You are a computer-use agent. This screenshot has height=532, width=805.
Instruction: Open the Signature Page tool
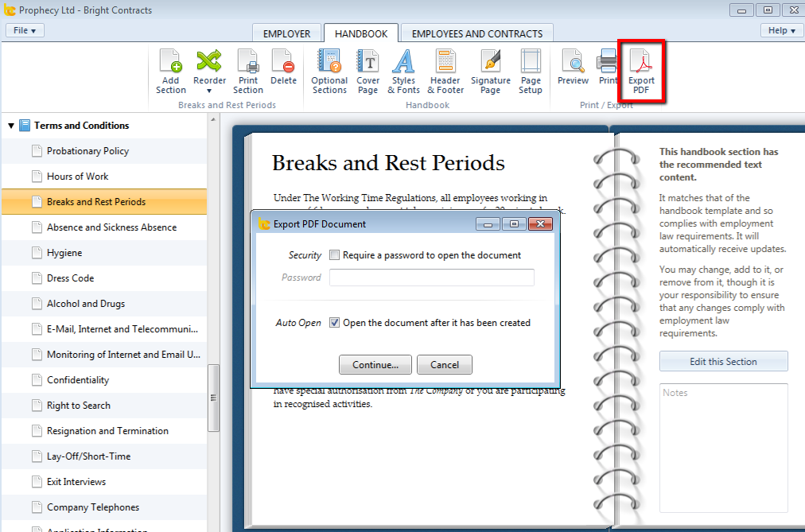point(490,72)
